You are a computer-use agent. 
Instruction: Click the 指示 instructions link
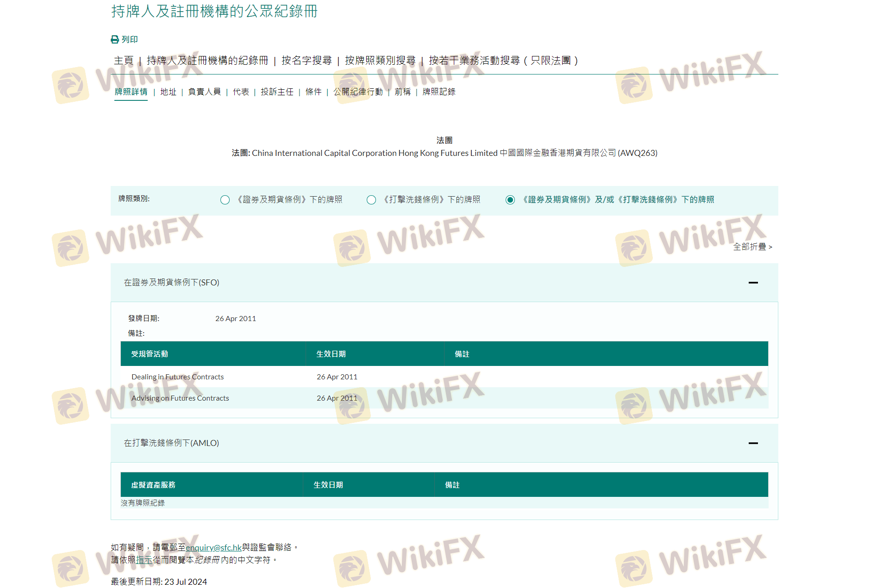tap(144, 560)
